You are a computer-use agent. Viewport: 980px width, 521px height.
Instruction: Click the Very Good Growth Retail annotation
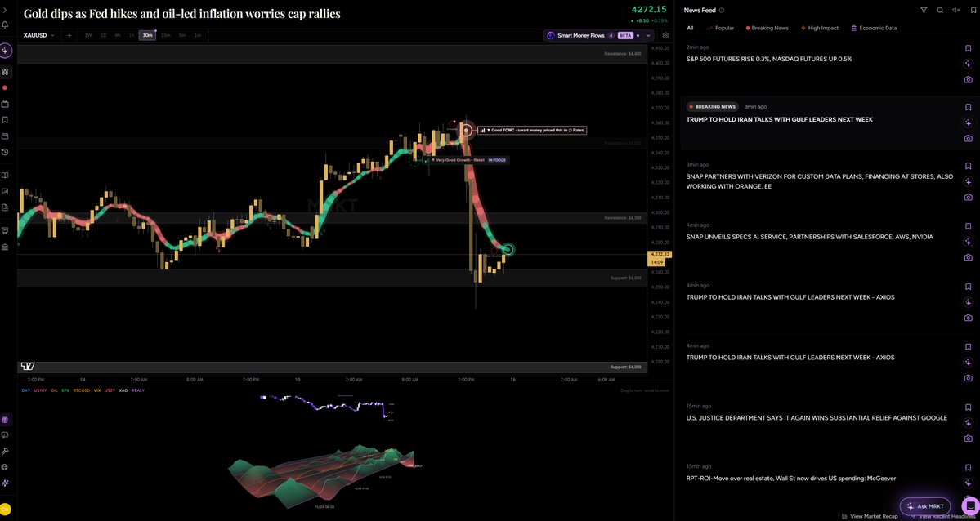tap(467, 161)
